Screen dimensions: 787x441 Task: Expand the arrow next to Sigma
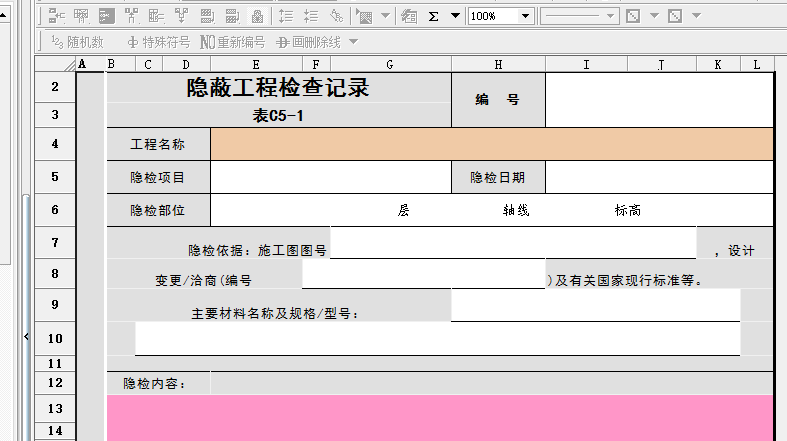455,16
